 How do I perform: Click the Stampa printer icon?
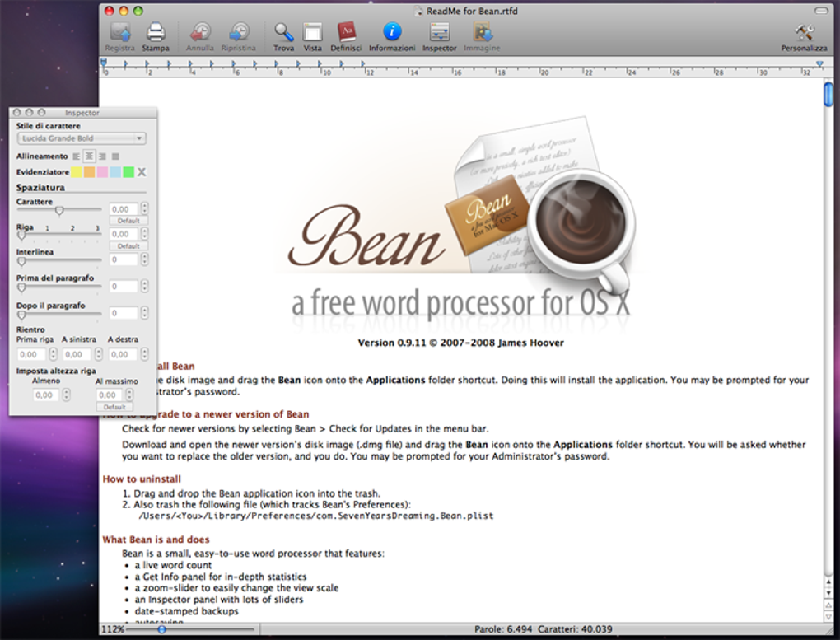pyautogui.click(x=156, y=32)
